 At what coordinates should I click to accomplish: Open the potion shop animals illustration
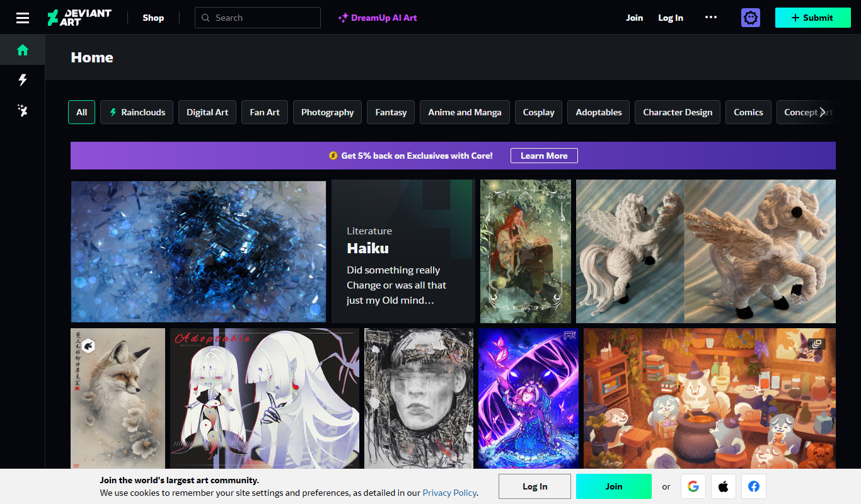click(710, 398)
